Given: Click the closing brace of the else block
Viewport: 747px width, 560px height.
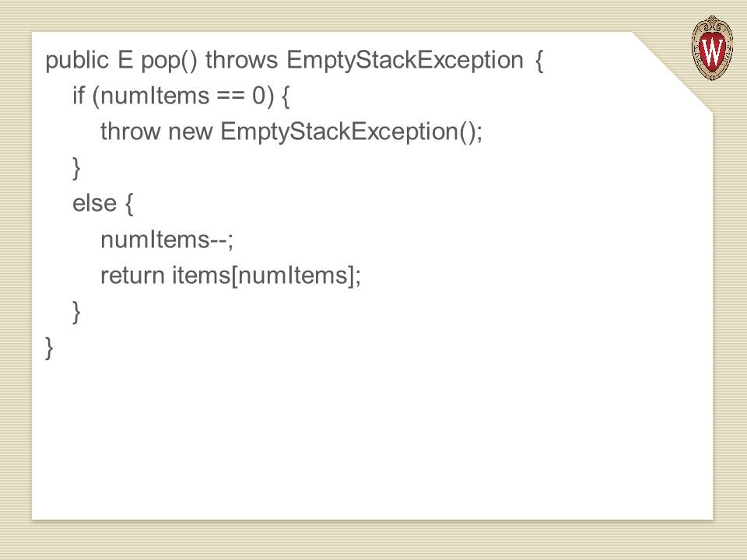Looking at the screenshot, I should pyautogui.click(x=76, y=312).
